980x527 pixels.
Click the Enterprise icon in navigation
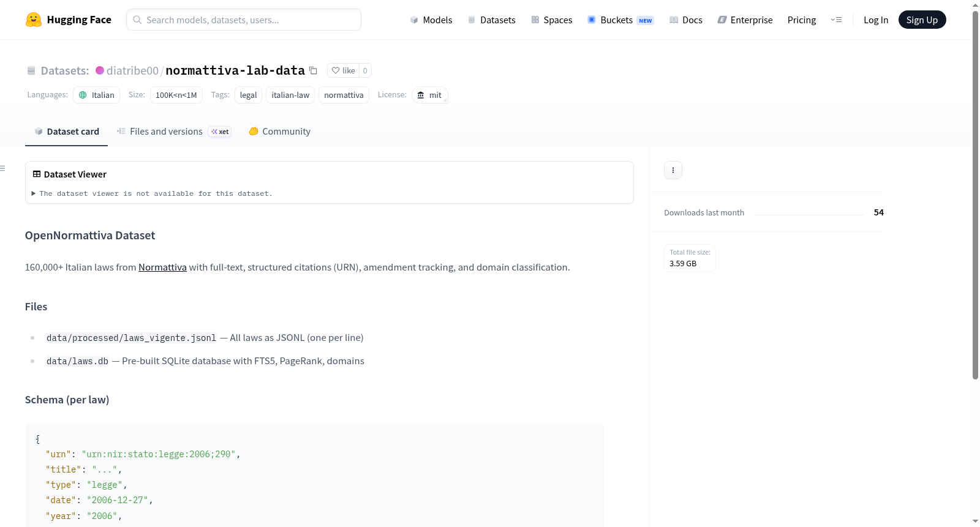click(x=722, y=20)
